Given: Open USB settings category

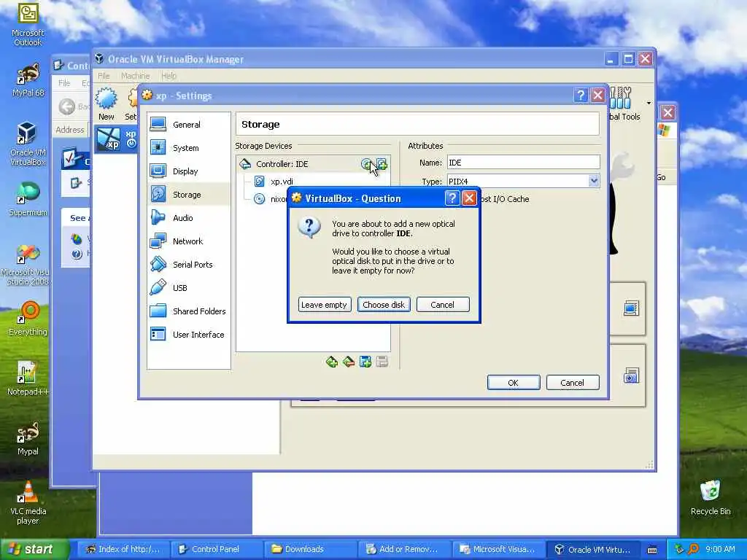Looking at the screenshot, I should (189, 288).
